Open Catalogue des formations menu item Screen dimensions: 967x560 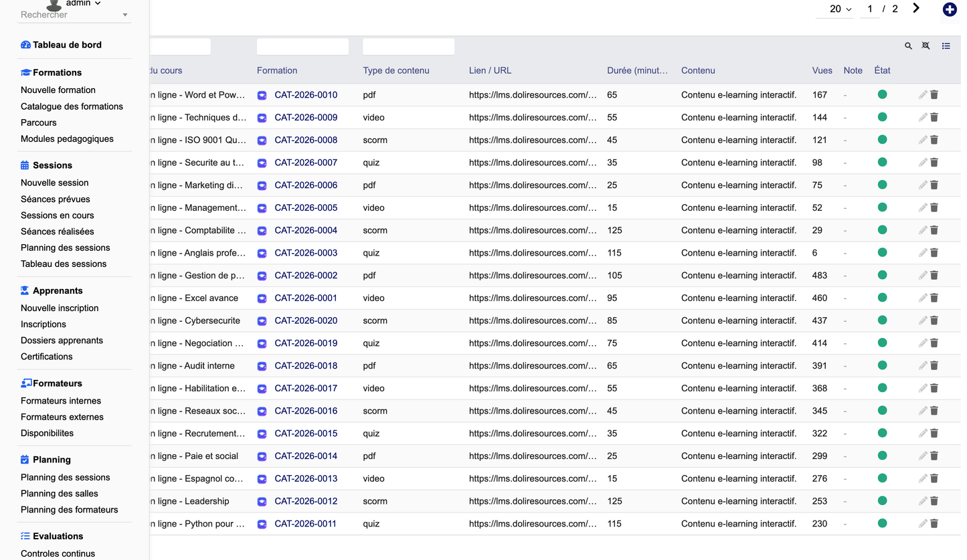tap(72, 106)
